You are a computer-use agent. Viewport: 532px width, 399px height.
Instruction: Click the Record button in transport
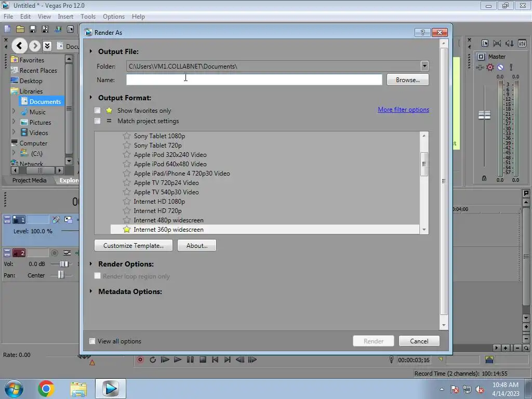pyautogui.click(x=140, y=360)
